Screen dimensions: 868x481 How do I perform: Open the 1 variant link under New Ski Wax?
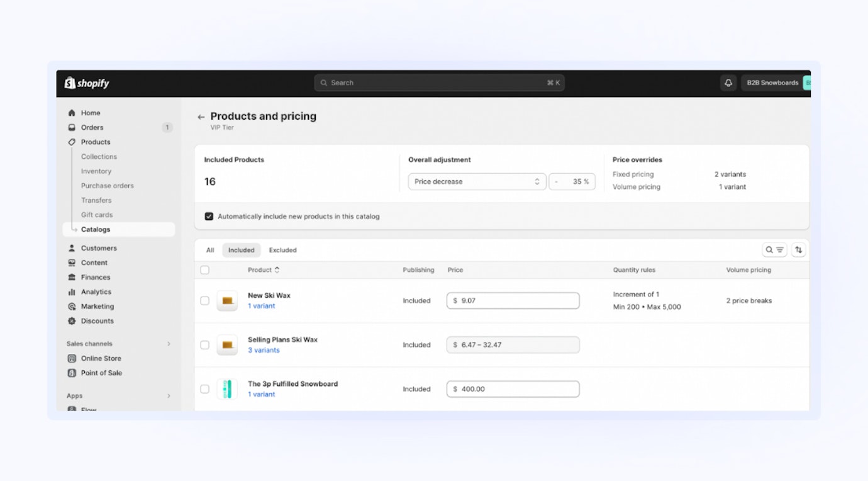click(x=261, y=306)
